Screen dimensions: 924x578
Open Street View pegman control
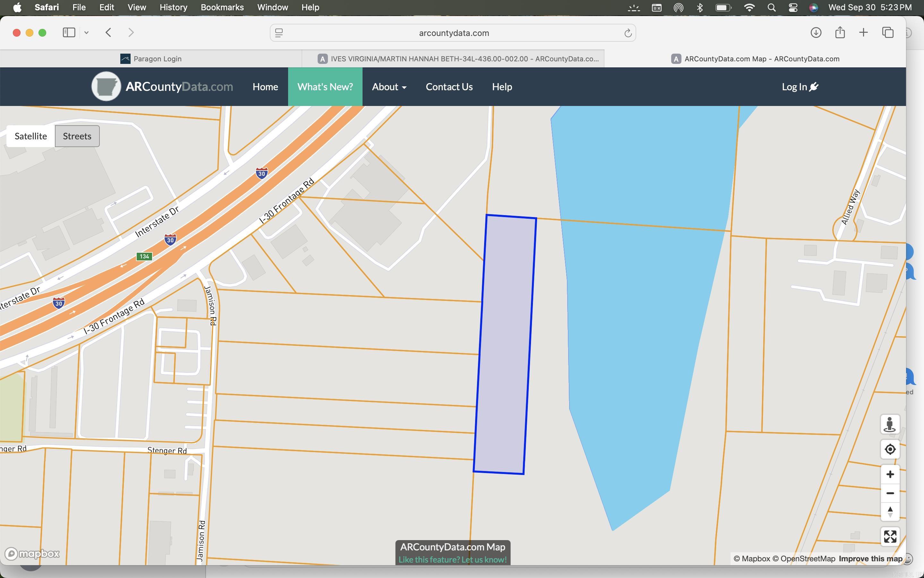pyautogui.click(x=890, y=424)
